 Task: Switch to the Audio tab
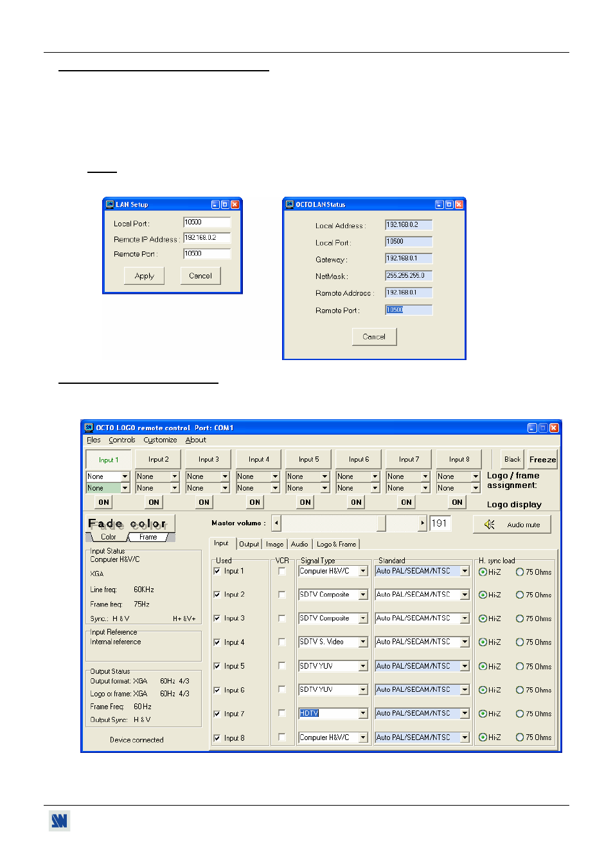pos(299,544)
